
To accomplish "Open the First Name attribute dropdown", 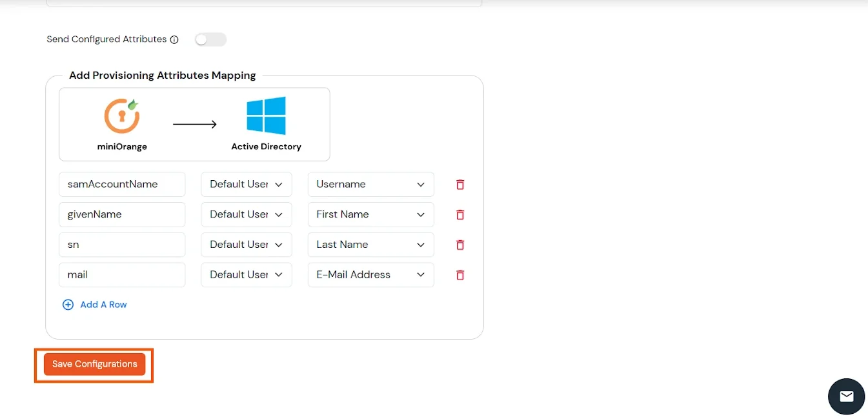I will (371, 214).
